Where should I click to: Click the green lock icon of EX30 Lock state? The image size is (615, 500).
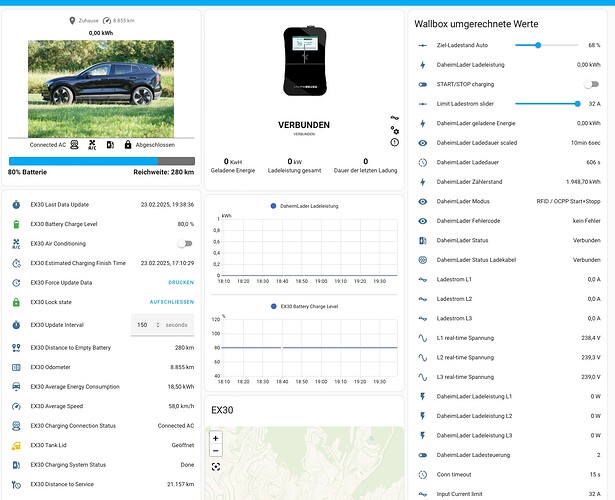pyautogui.click(x=16, y=302)
